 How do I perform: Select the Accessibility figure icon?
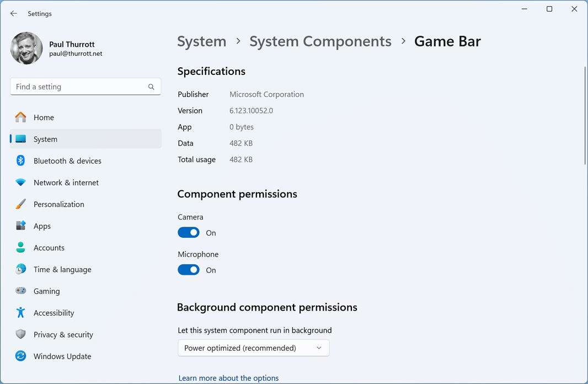(20, 313)
